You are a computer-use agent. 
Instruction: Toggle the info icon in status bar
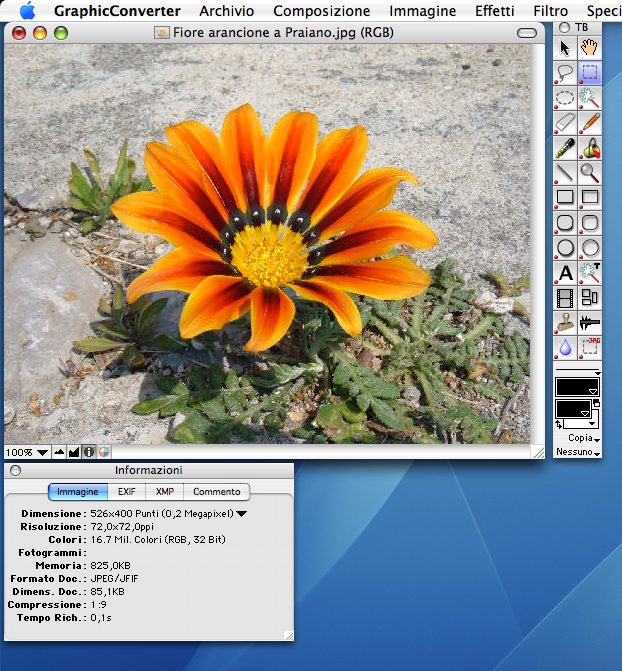click(88, 452)
